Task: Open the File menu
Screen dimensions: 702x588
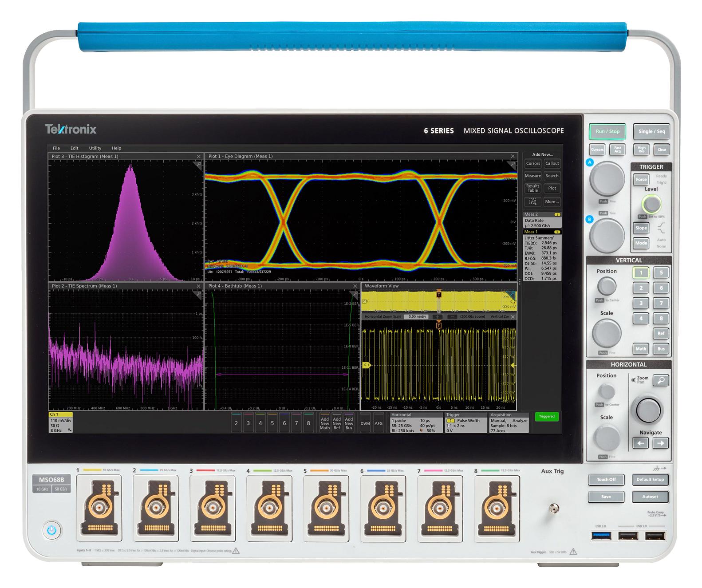Action: (56, 148)
